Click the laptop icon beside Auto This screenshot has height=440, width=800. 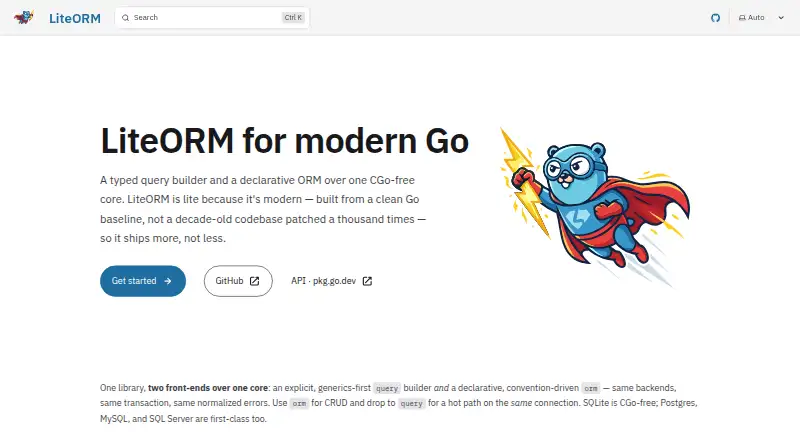[x=742, y=18]
